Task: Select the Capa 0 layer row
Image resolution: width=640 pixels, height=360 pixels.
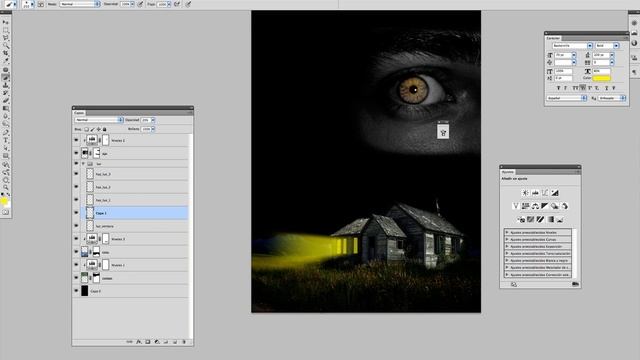Action: click(x=134, y=291)
